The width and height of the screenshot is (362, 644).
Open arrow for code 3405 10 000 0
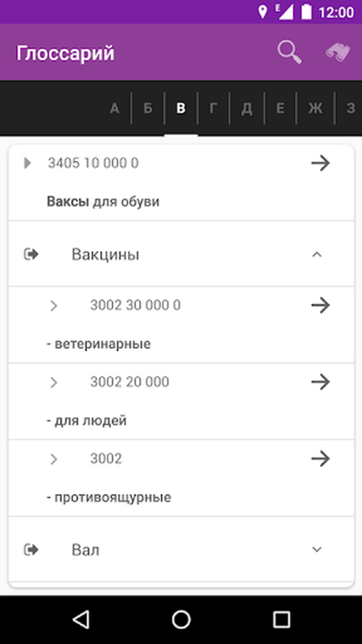(x=320, y=163)
